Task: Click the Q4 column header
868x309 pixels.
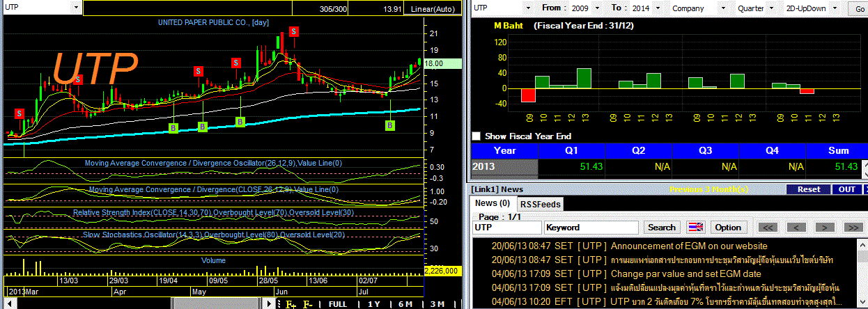Action: tap(772, 150)
